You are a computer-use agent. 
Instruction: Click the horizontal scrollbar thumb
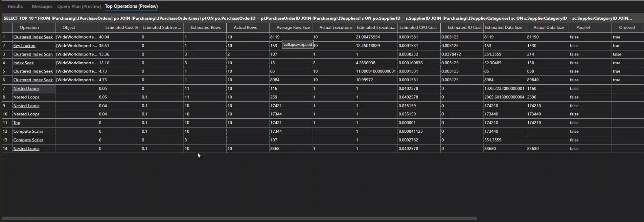tap(239, 219)
